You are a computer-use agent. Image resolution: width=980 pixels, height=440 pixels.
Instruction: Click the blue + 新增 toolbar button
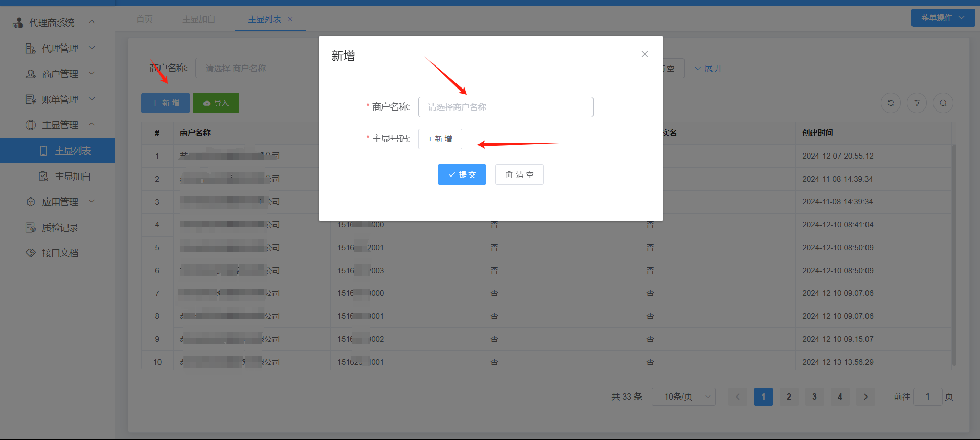(x=165, y=103)
